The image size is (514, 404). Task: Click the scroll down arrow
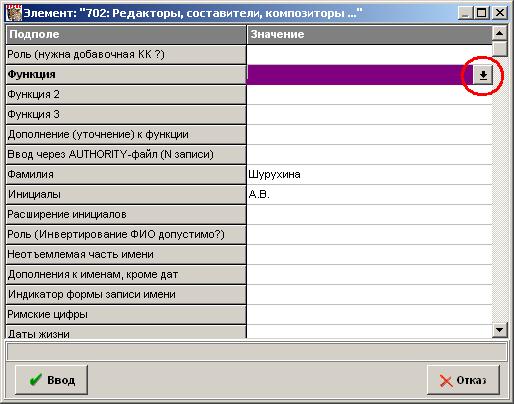coord(499,330)
